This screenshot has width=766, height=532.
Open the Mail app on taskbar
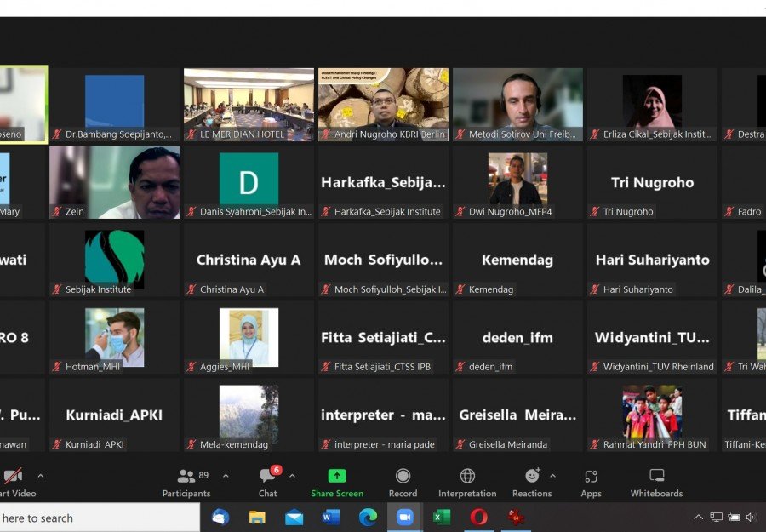pos(294,518)
